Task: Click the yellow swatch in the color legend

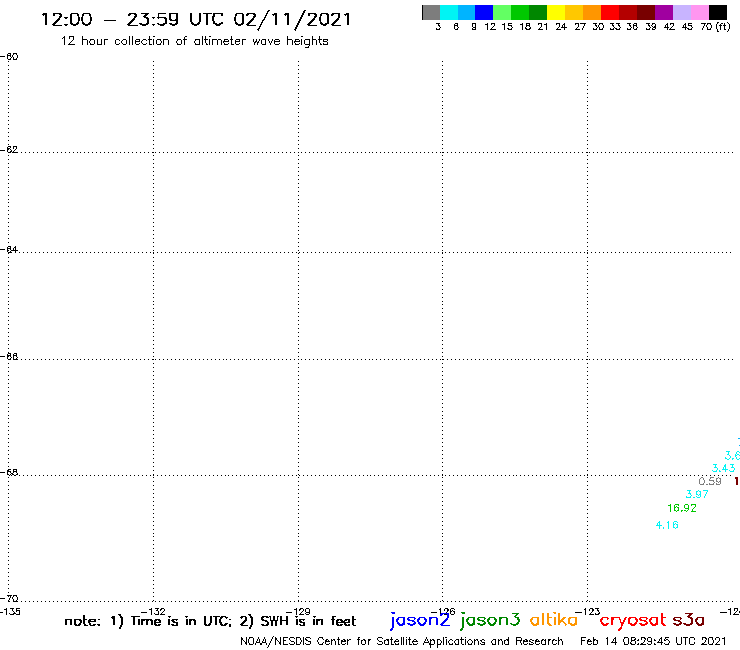Action: point(556,12)
